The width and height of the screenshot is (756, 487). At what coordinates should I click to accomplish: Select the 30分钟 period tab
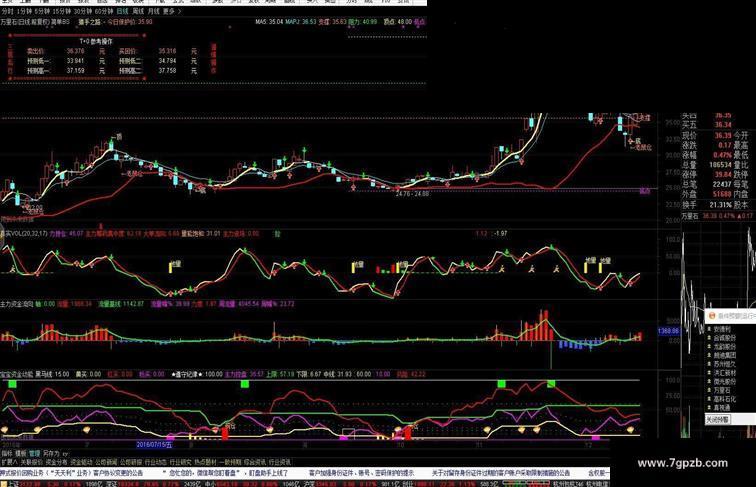click(x=83, y=11)
